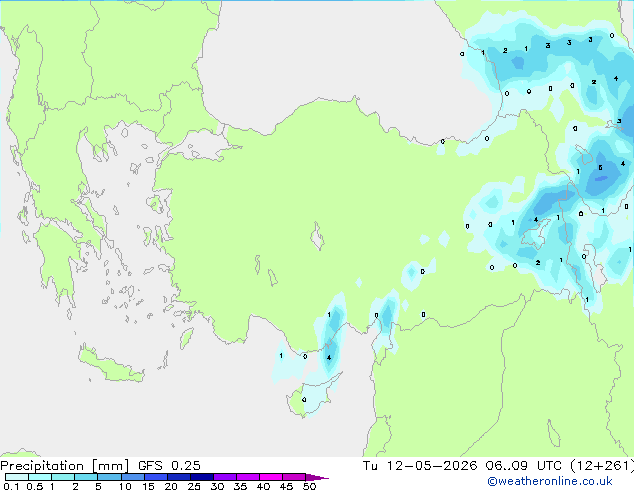Click the 'Tu 12-05-2026' forecast date text
This screenshot has width=634, height=490.
pos(420,466)
